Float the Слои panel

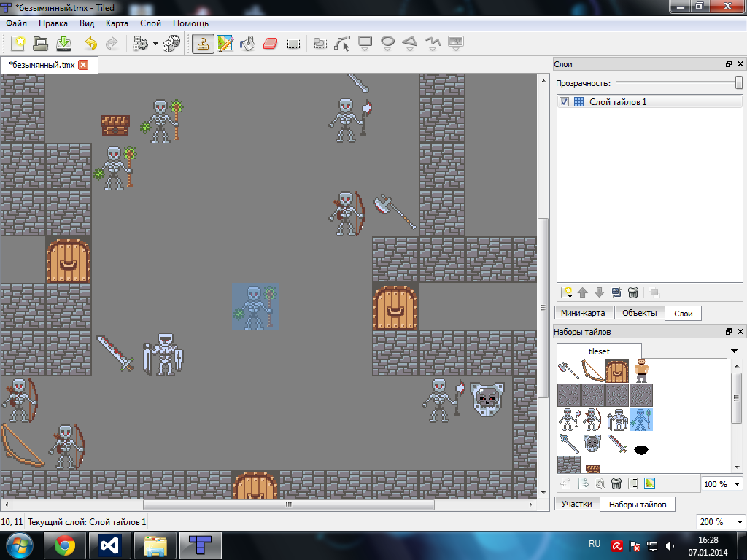[x=729, y=64]
